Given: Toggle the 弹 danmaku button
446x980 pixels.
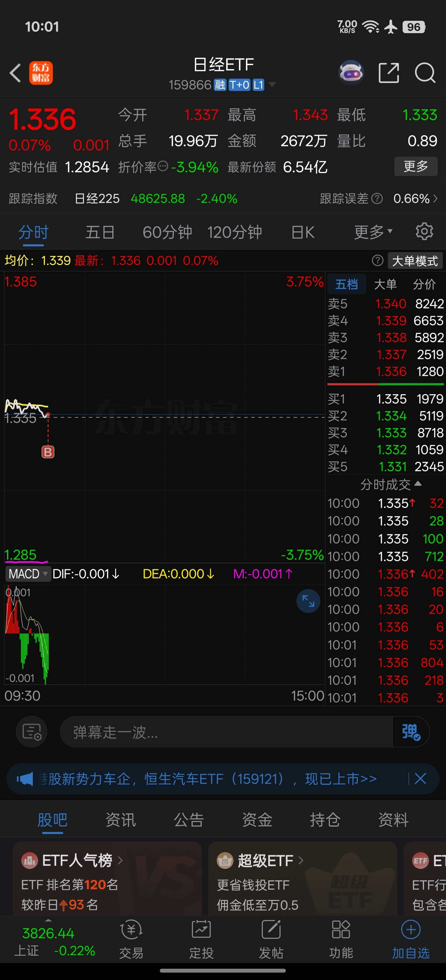Looking at the screenshot, I should (x=411, y=731).
